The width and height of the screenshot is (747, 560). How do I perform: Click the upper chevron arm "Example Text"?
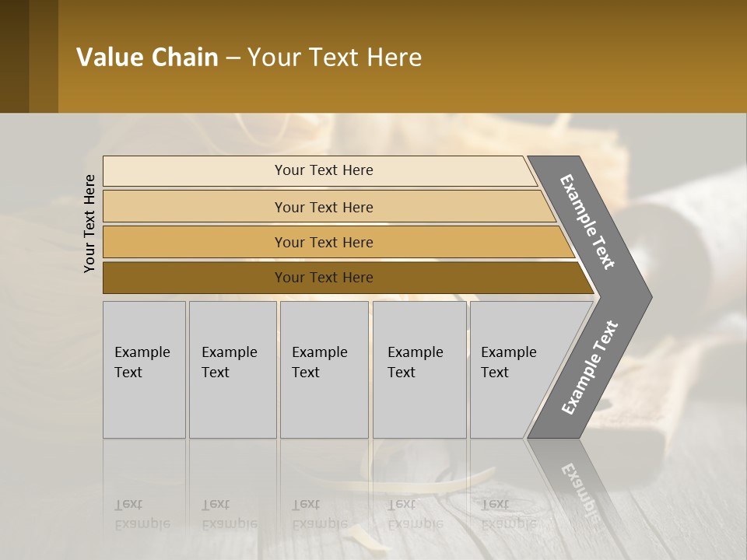589,221
